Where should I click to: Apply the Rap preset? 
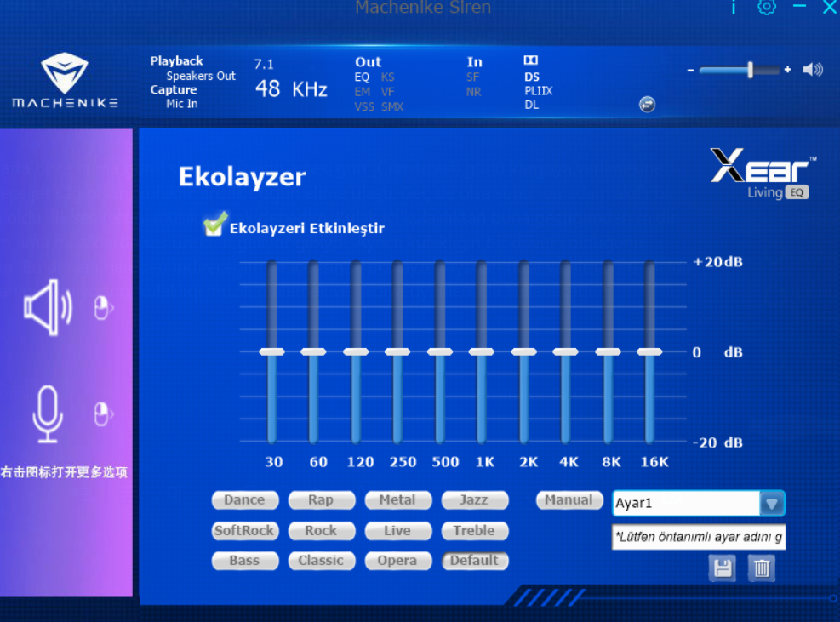[x=322, y=499]
